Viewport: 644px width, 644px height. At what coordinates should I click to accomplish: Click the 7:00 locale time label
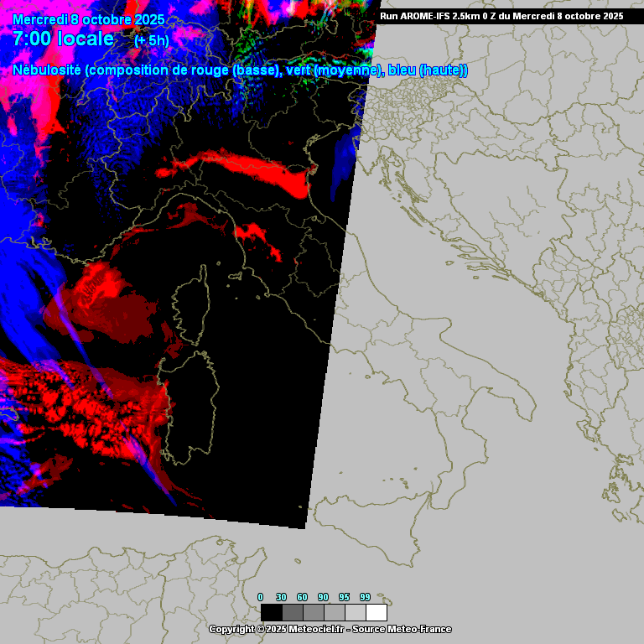pos(64,39)
